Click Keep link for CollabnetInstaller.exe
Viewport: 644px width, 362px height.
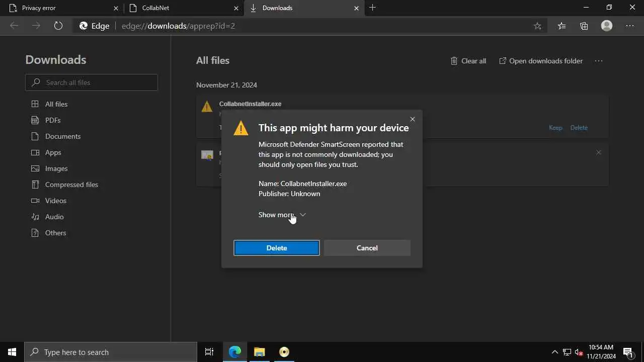pos(555,128)
